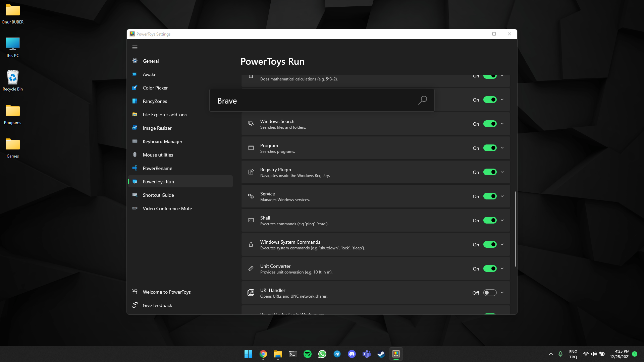This screenshot has width=644, height=362.
Task: Click the FancyZones icon
Action: 135,101
